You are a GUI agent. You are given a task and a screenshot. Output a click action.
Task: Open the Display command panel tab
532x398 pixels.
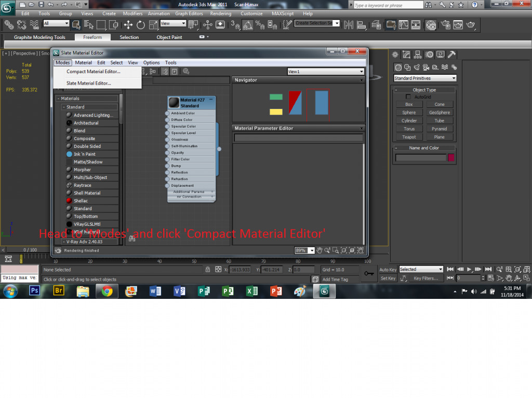coord(441,54)
